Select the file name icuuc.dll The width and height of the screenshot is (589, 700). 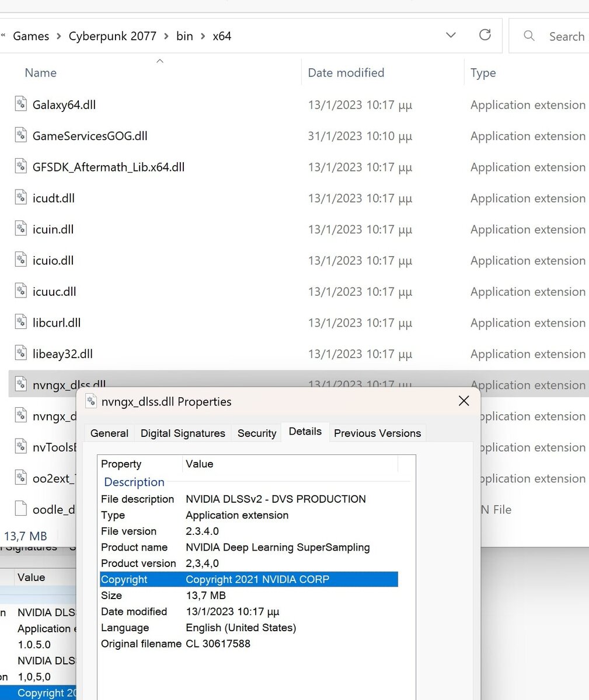54,292
